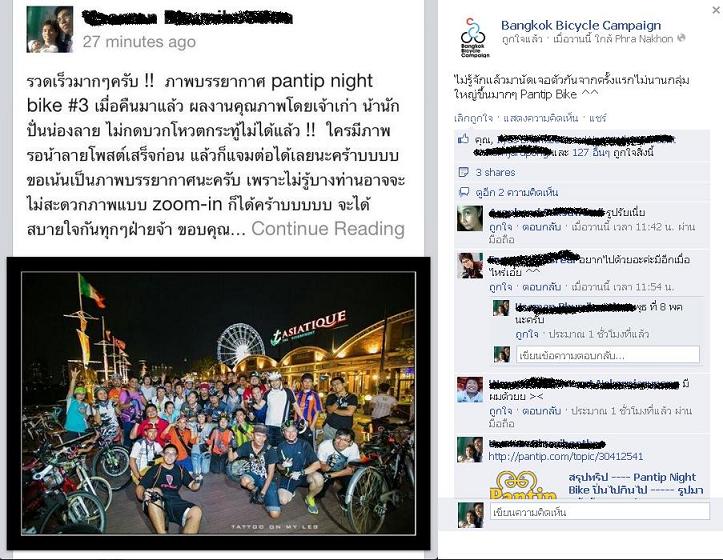Like the ที่ 8 พค reply with ถูกใจ
The image size is (723, 560).
(527, 334)
